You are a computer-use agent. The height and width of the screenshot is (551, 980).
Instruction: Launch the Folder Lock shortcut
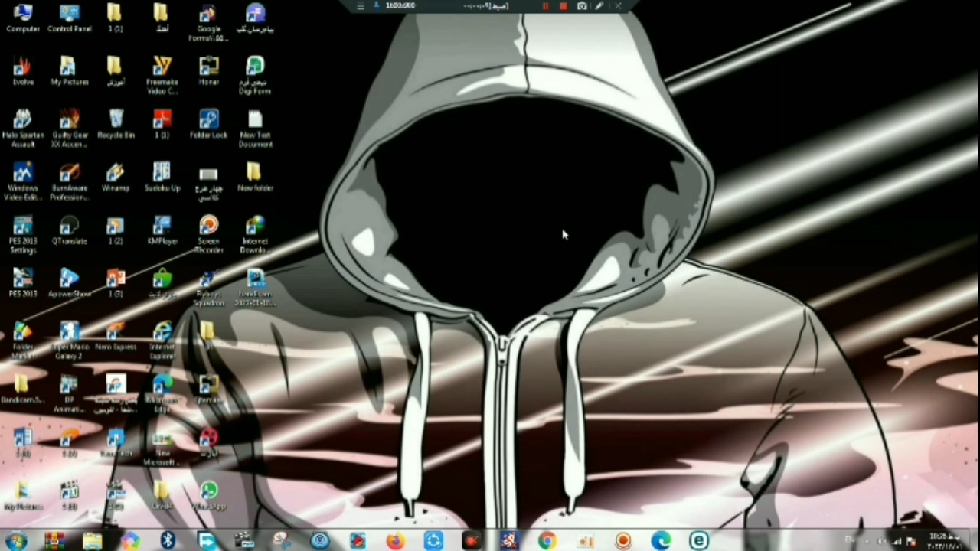point(208,121)
